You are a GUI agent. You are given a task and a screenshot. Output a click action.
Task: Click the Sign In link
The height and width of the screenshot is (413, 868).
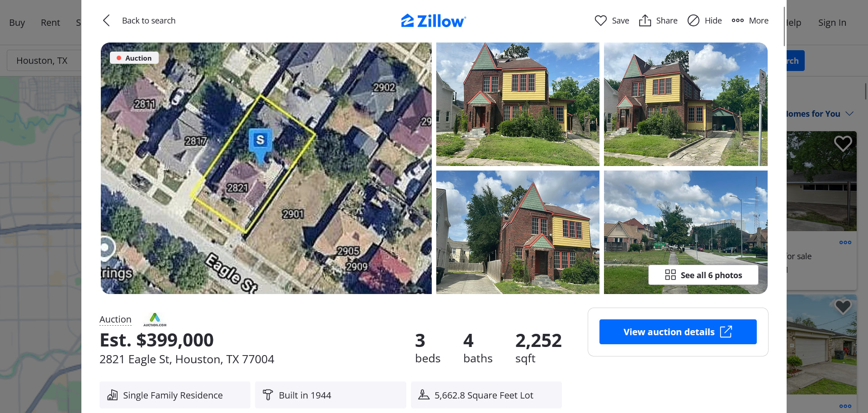click(x=832, y=23)
